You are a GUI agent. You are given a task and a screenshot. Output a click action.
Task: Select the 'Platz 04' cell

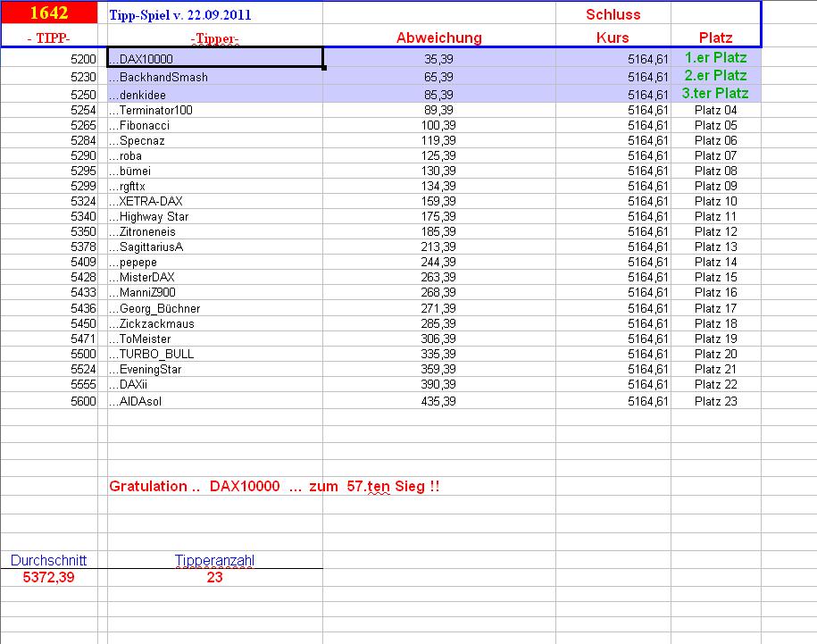[x=715, y=111]
